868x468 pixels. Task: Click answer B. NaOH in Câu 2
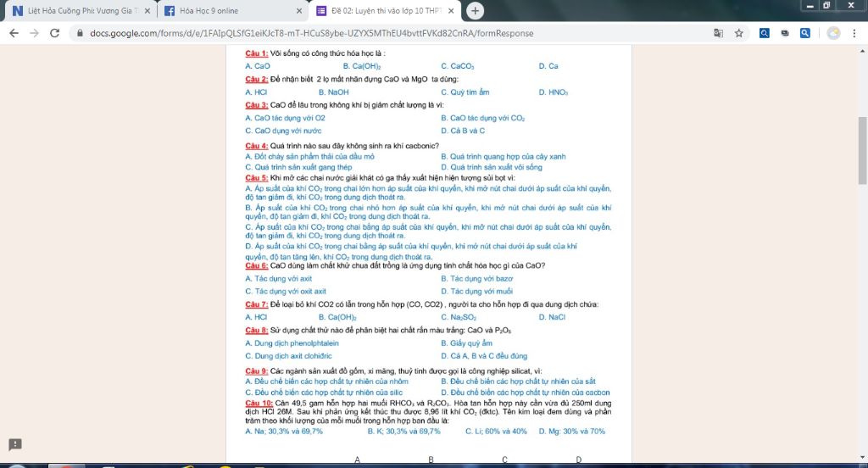333,92
